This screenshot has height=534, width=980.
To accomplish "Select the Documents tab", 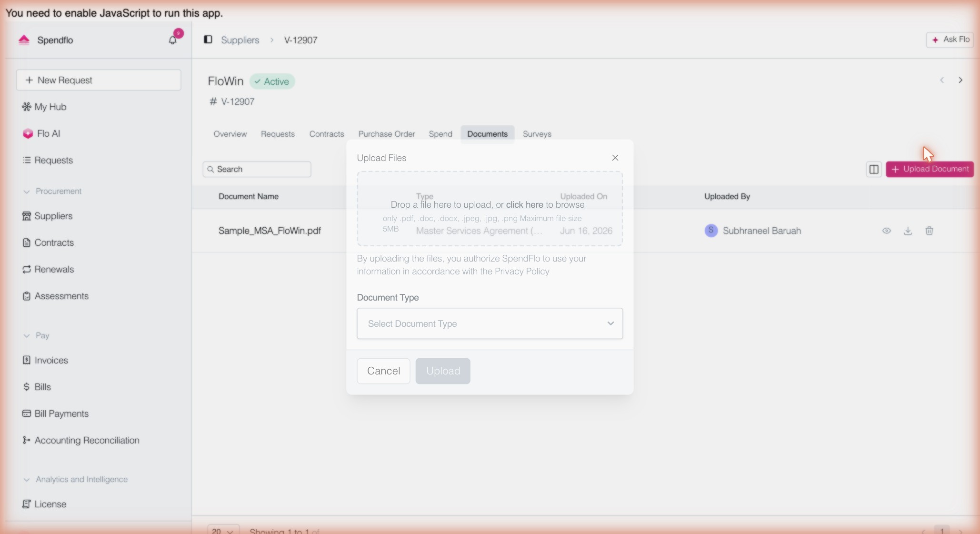I will click(x=487, y=134).
